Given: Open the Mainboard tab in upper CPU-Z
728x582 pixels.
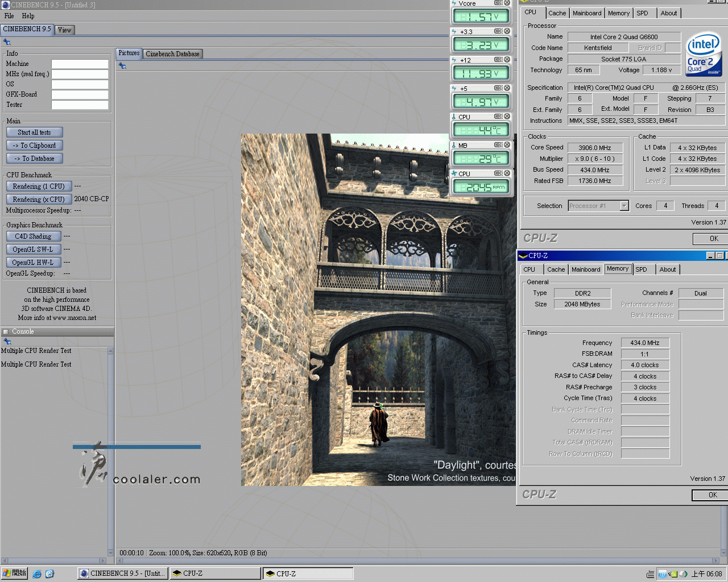Looking at the screenshot, I should click(x=587, y=13).
